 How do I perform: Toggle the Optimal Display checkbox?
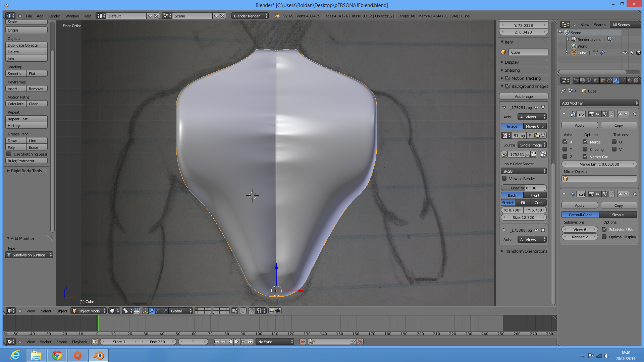click(604, 237)
